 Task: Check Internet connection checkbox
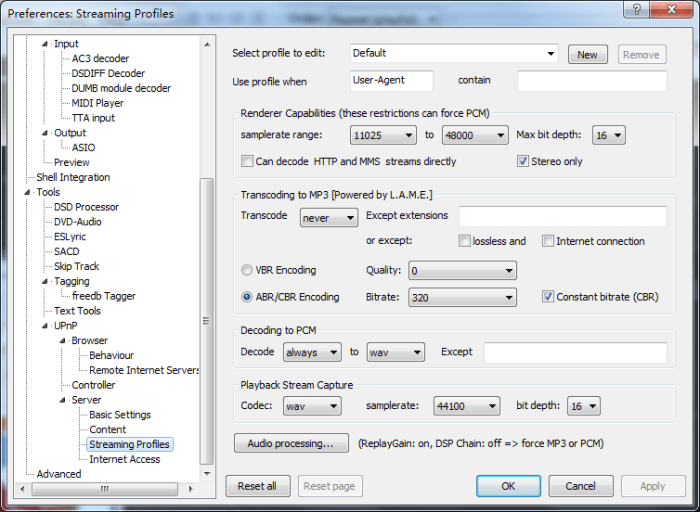(x=548, y=241)
